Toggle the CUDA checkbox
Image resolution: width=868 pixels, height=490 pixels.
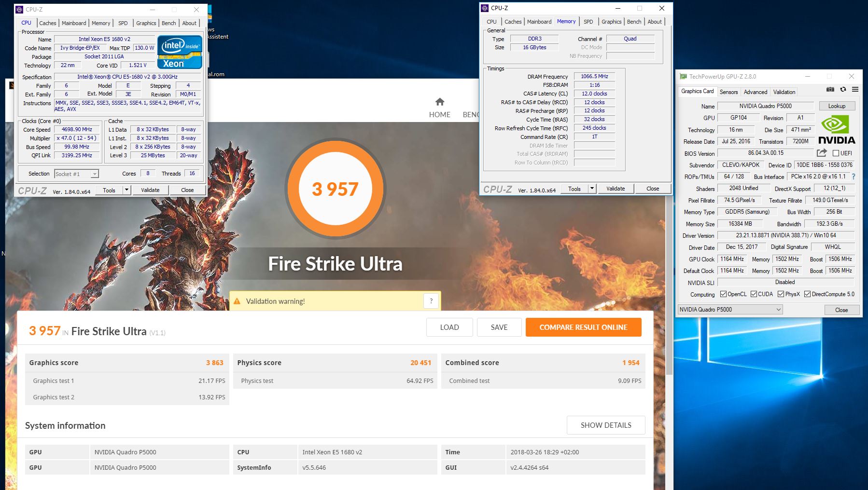[x=754, y=294]
